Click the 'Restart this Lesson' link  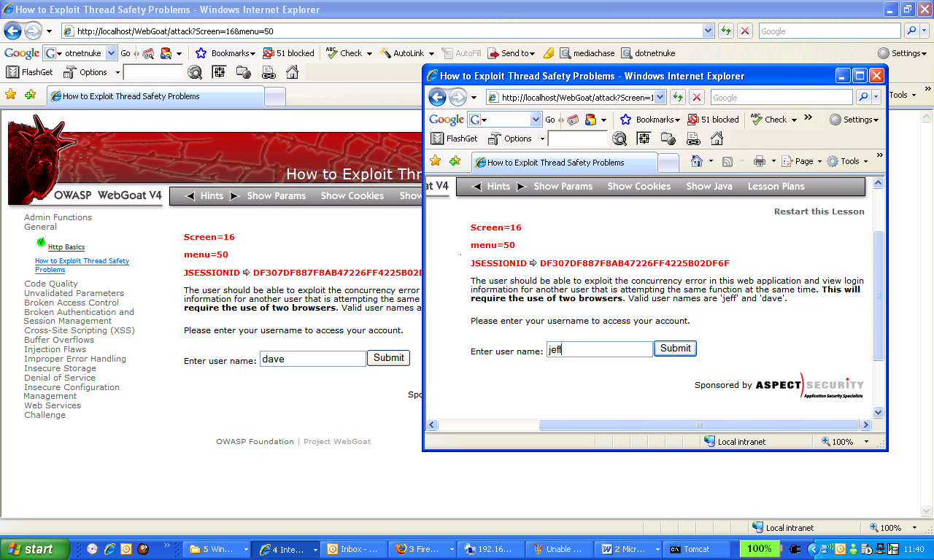click(819, 211)
